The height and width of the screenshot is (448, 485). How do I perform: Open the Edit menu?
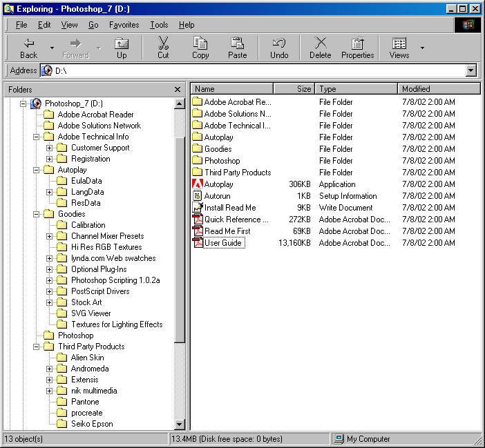pos(44,25)
